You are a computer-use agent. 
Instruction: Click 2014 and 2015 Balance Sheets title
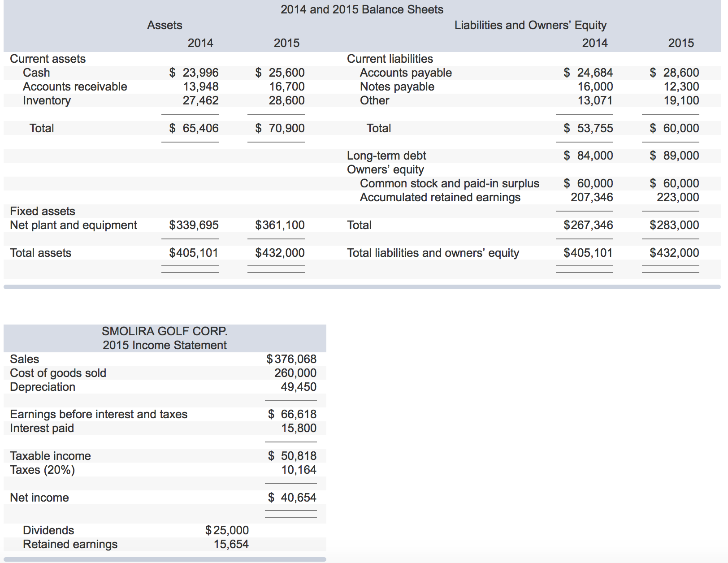tap(362, 9)
